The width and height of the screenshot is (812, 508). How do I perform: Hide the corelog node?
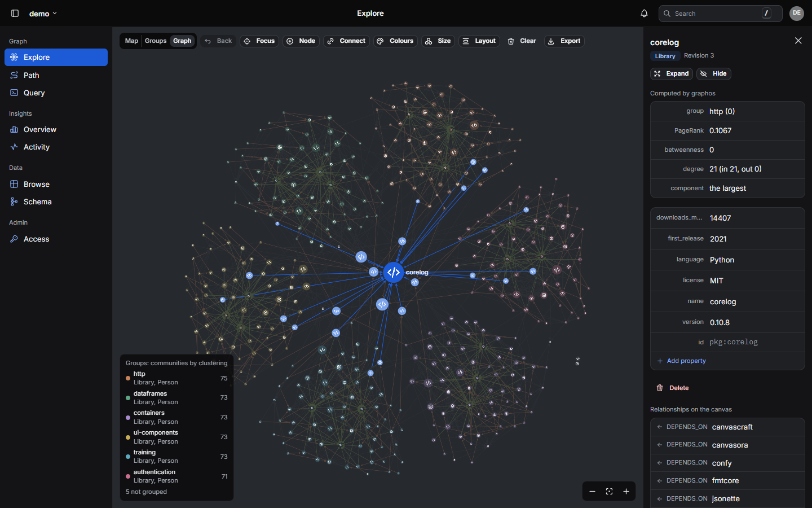(714, 74)
